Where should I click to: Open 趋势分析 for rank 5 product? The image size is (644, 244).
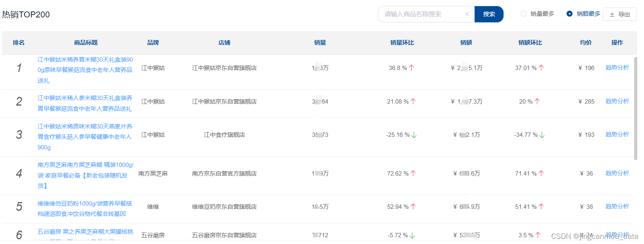[617, 206]
